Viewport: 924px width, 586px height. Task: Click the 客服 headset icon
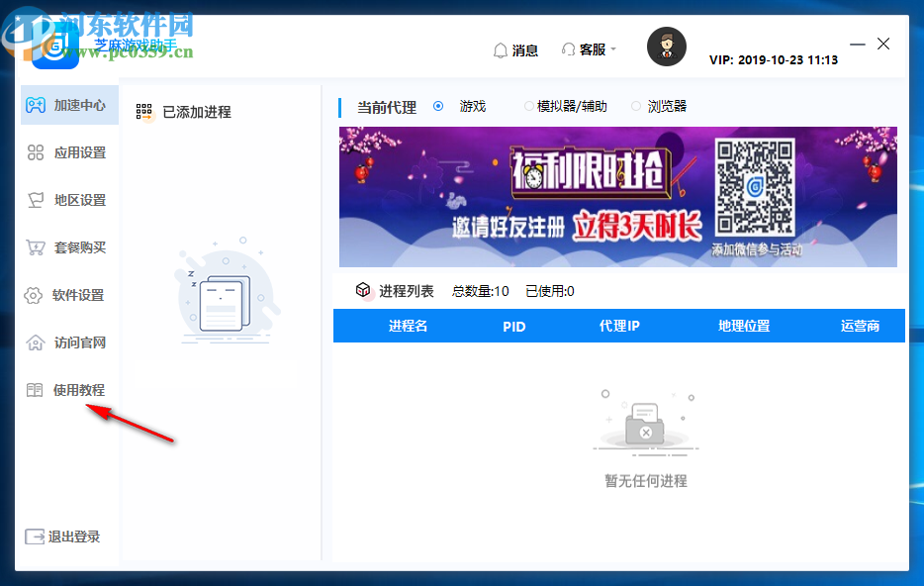point(569,49)
